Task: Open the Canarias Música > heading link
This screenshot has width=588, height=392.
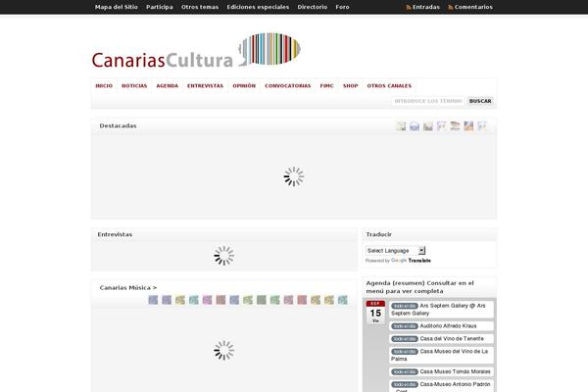Action: 128,288
